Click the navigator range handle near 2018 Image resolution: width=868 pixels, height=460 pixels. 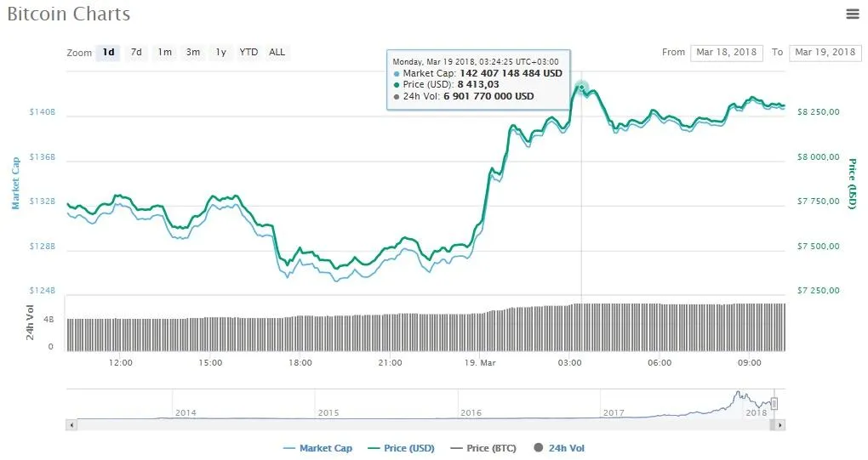[774, 403]
